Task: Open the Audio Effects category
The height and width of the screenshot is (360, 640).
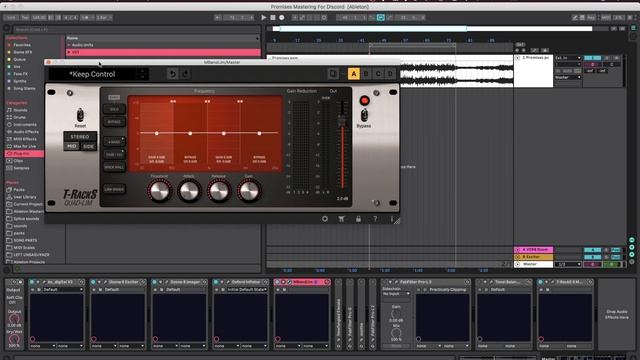Action: [x=26, y=132]
